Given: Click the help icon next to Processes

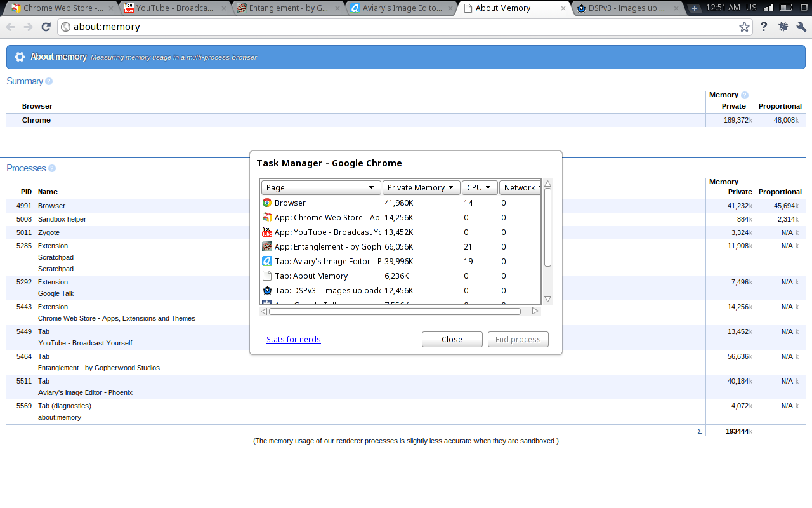Looking at the screenshot, I should pyautogui.click(x=52, y=168).
